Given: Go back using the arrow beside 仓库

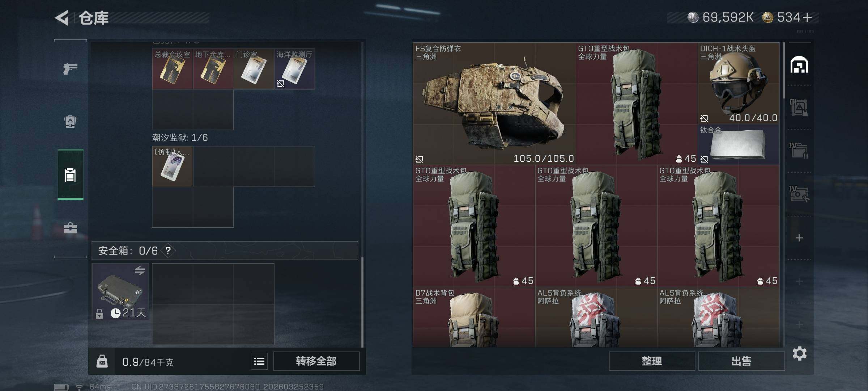Looking at the screenshot, I should click(x=62, y=18).
